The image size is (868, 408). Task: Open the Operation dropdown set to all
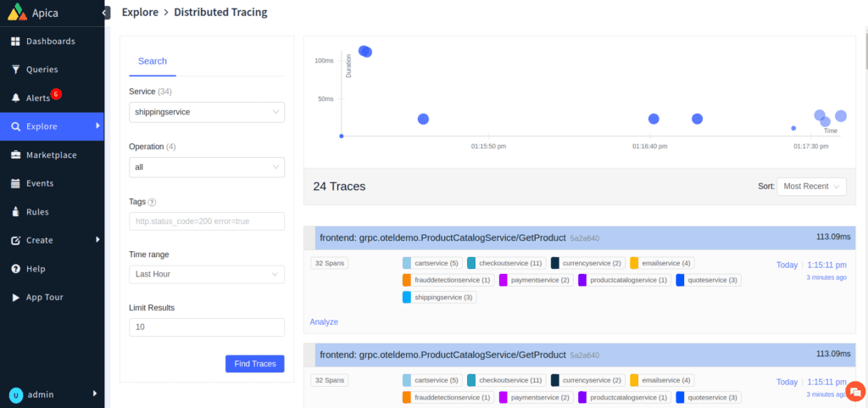(x=207, y=167)
